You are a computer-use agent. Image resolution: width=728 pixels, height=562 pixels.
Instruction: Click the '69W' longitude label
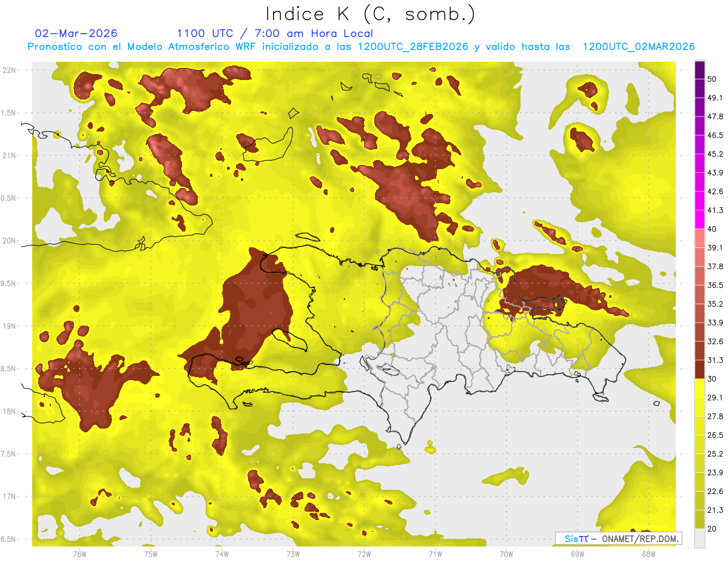point(577,554)
